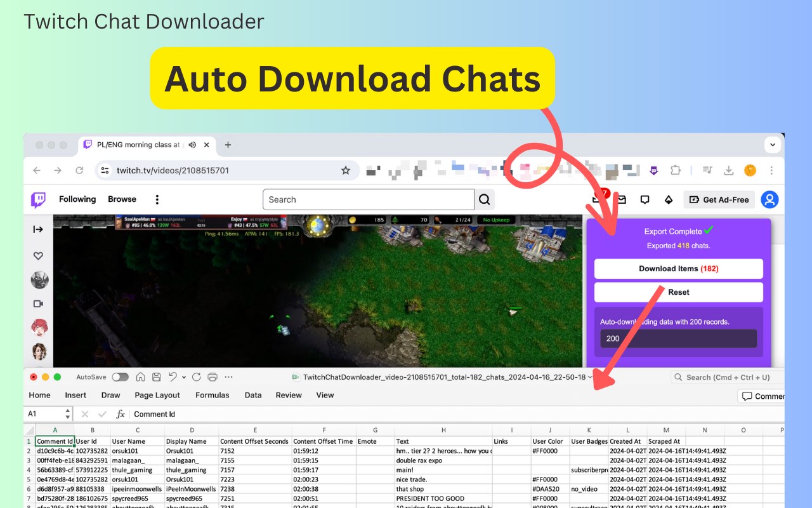The height and width of the screenshot is (508, 812).
Task: Open Twitch whispers chat bubble icon
Action: (x=645, y=199)
